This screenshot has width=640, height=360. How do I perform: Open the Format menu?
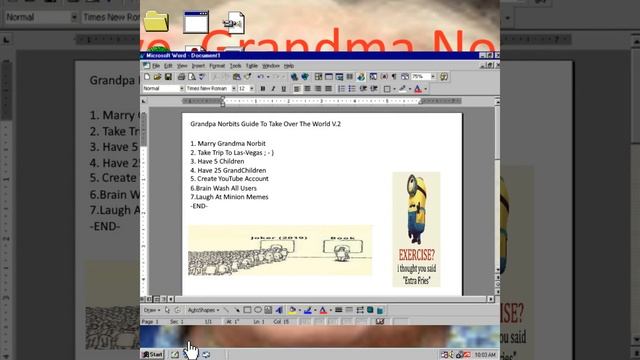tap(217, 66)
